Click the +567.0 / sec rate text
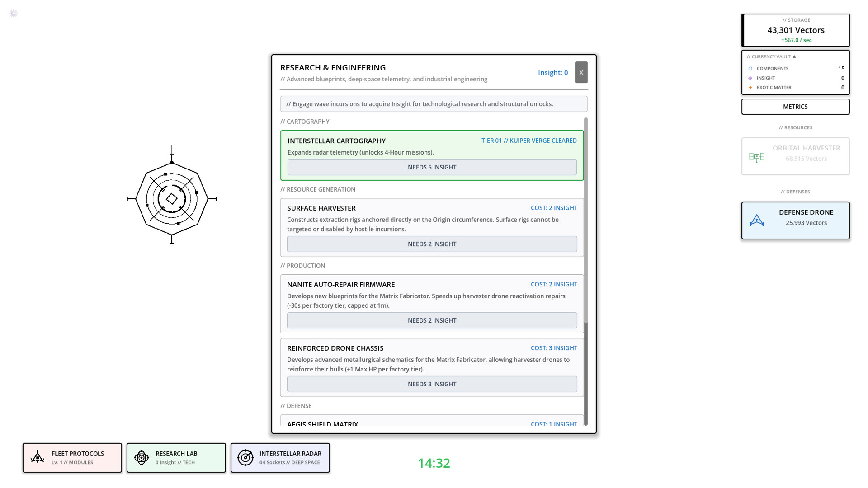 coord(796,40)
